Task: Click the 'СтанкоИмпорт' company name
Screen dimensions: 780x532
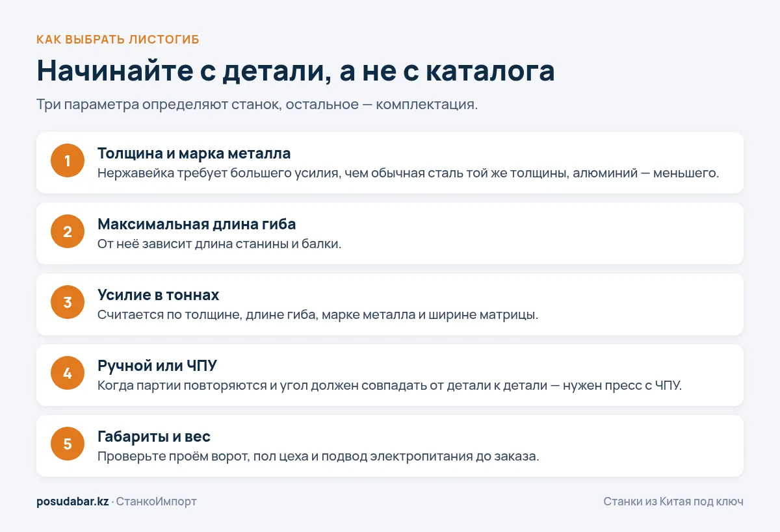Action: [156, 501]
